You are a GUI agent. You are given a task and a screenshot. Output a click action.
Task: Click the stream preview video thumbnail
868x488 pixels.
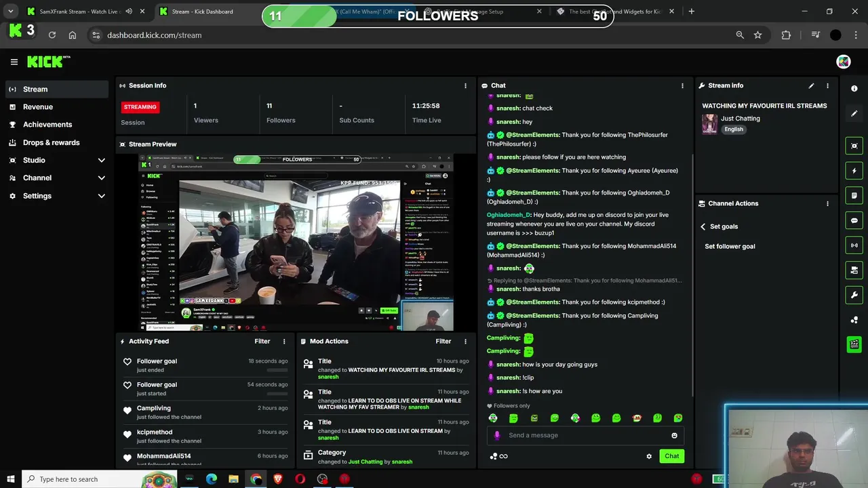[x=296, y=242]
